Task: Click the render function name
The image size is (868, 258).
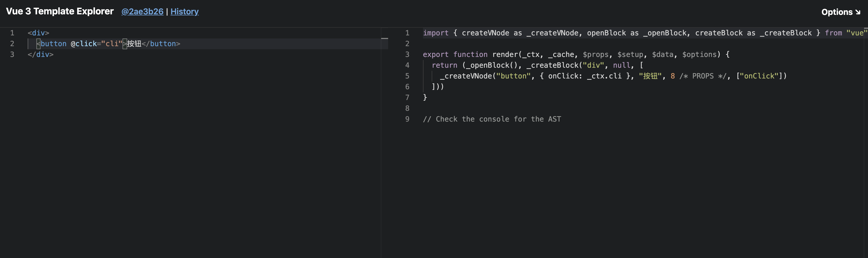Action: pos(505,54)
